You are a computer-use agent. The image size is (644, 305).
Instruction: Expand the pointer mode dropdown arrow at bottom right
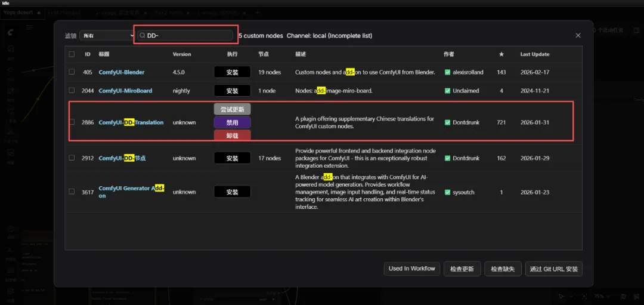coord(571,297)
